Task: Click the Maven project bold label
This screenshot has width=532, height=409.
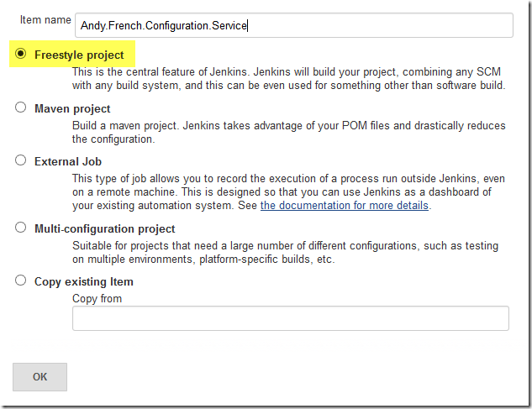Action: tap(72, 108)
